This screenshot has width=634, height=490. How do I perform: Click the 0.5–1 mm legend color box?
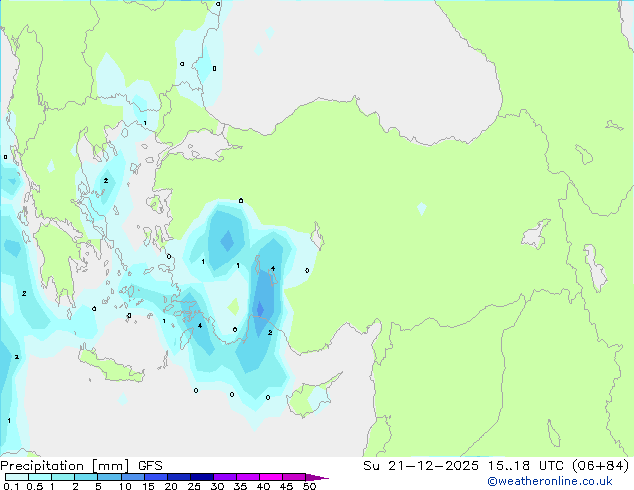[40, 477]
